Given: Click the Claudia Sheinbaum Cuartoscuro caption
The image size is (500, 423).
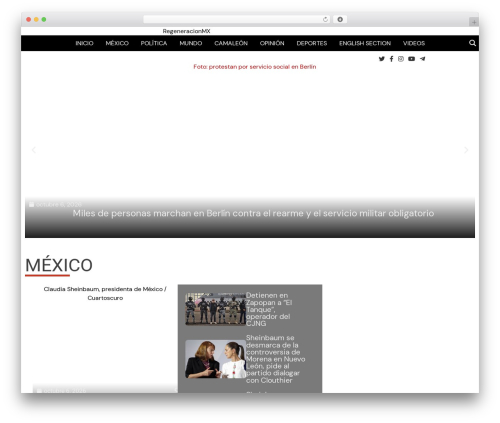Looking at the screenshot, I should pyautogui.click(x=105, y=293).
